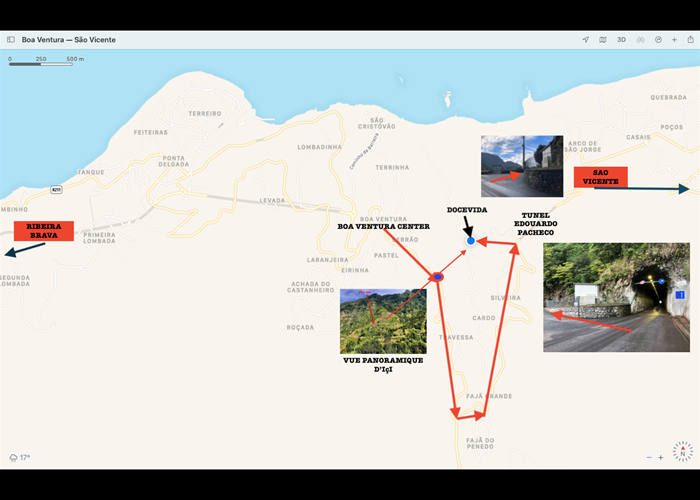Open the 17° weather indicator

pos(20,458)
